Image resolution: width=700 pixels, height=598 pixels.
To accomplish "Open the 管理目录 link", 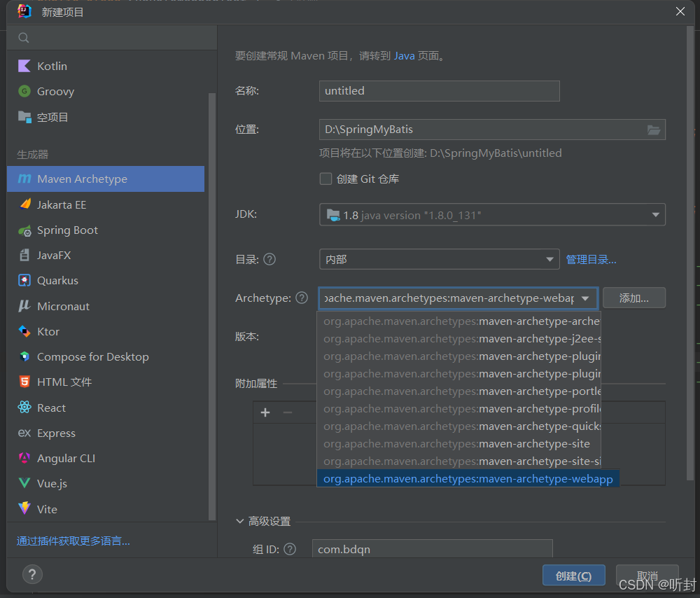I will 591,259.
